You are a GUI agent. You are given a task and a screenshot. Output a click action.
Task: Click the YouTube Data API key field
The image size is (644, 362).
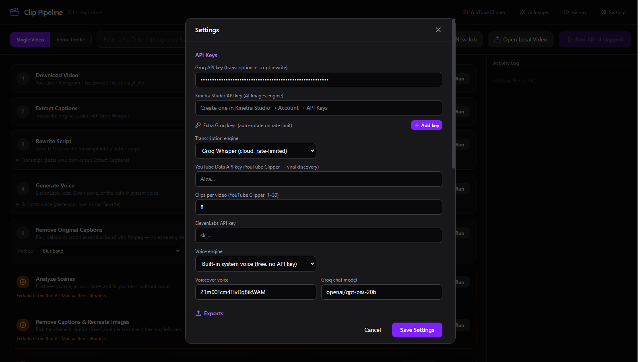tap(319, 179)
